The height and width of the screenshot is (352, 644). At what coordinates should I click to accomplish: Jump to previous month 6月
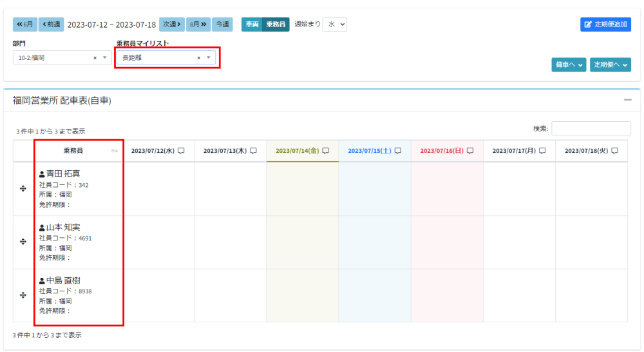25,24
